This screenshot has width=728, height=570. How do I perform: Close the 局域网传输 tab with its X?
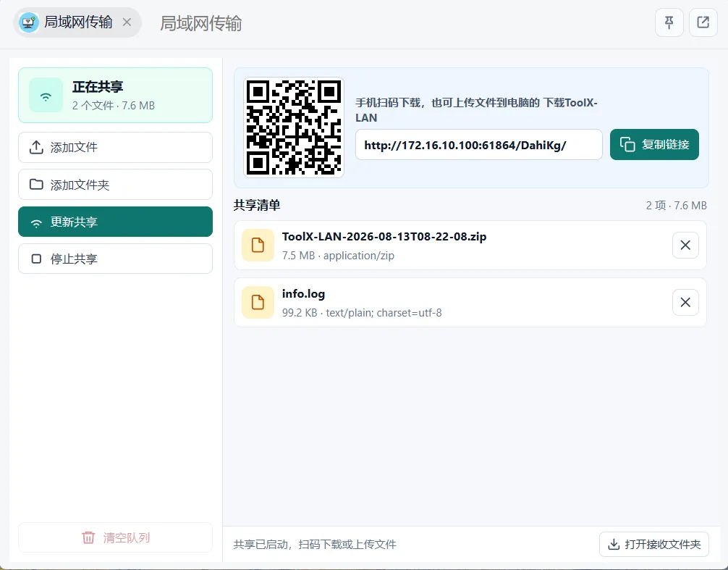click(127, 22)
